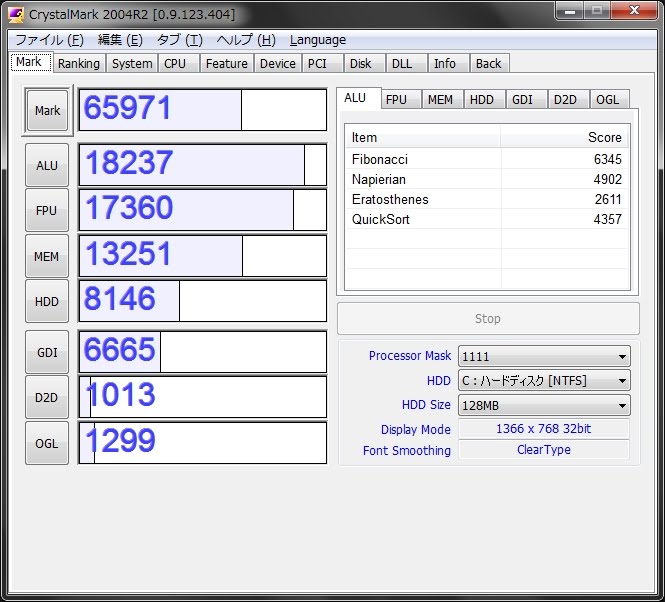Screen dimensions: 665x602
Task: Switch to the Feature tab
Action: tap(226, 64)
